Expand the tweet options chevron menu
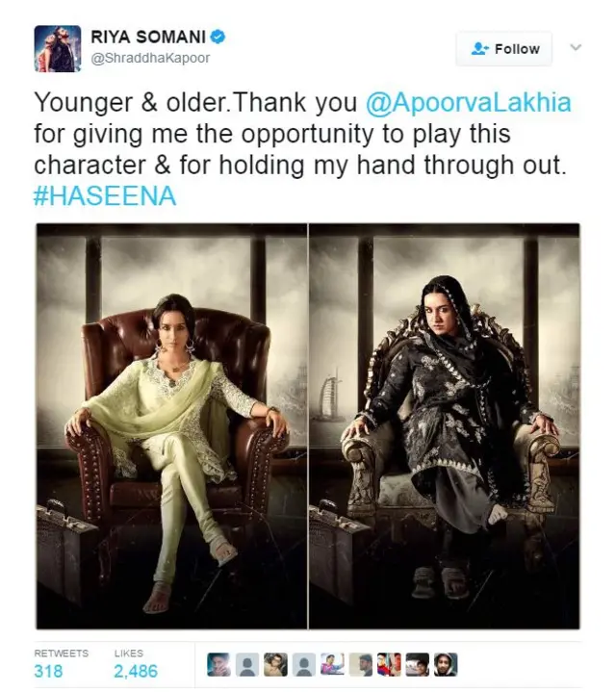Viewport: 616px width, 692px height. click(x=576, y=47)
